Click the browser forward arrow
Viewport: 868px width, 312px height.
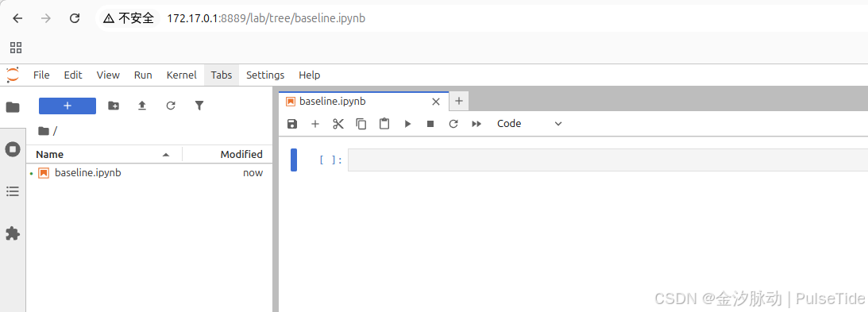[x=46, y=18]
